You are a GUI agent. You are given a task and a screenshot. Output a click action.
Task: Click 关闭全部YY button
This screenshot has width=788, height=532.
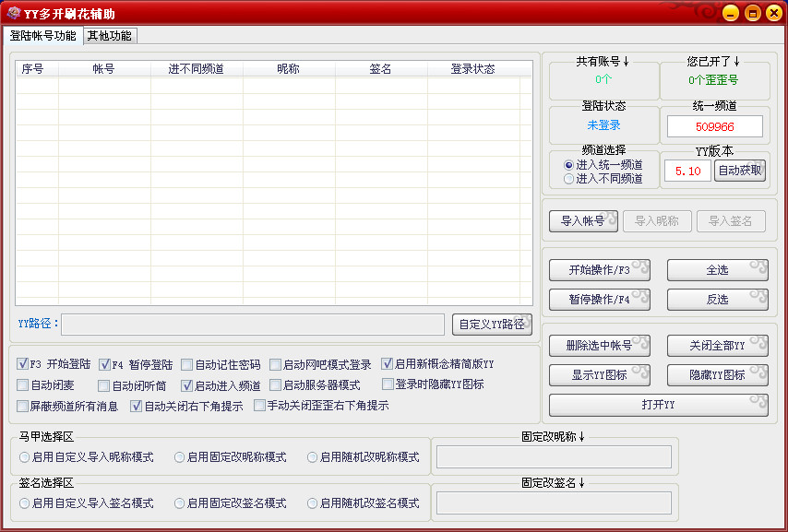718,346
